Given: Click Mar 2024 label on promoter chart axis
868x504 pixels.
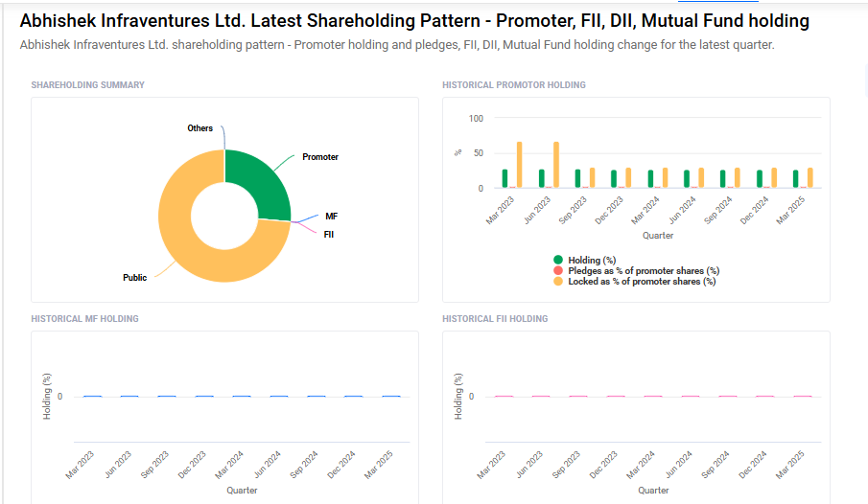Looking at the screenshot, I should click(645, 210).
